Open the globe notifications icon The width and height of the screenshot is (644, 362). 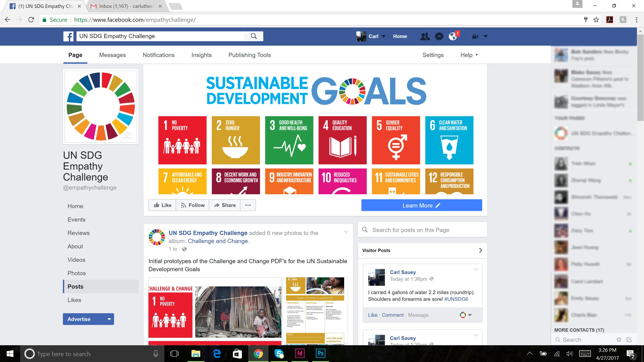(x=453, y=37)
